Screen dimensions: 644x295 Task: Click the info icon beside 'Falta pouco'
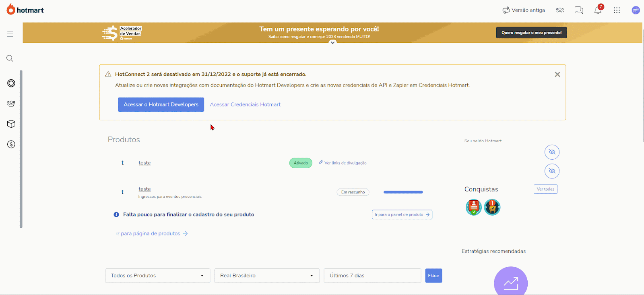click(116, 214)
